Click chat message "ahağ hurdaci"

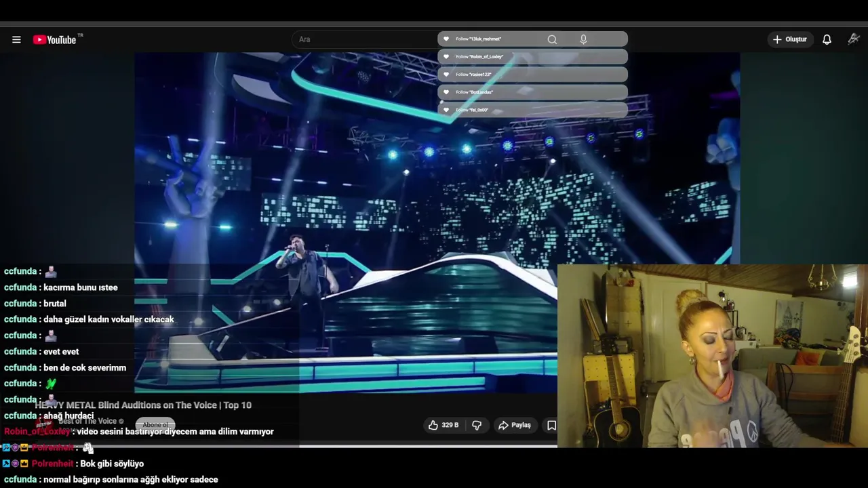[68, 415]
